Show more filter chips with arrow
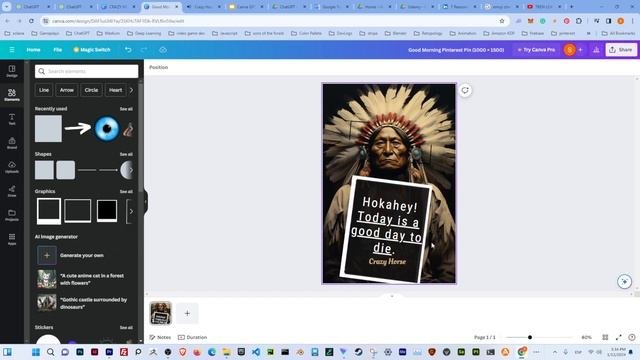This screenshot has height=360, width=640. 131,90
